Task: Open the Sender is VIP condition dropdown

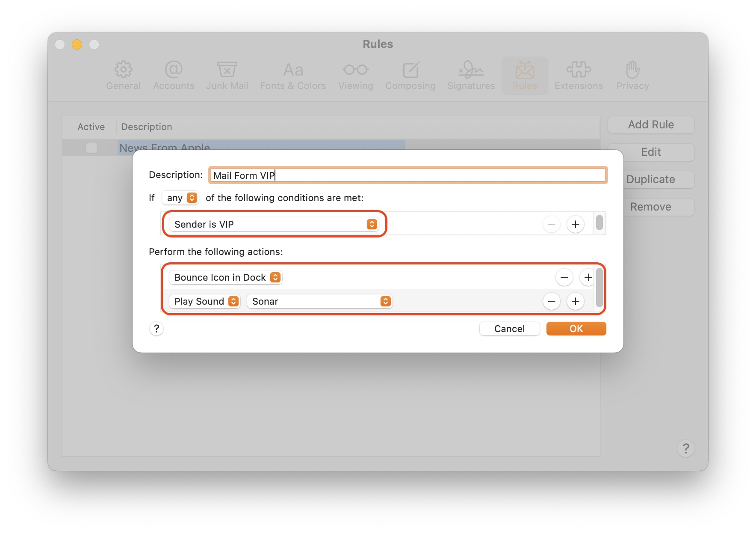Action: click(x=274, y=224)
